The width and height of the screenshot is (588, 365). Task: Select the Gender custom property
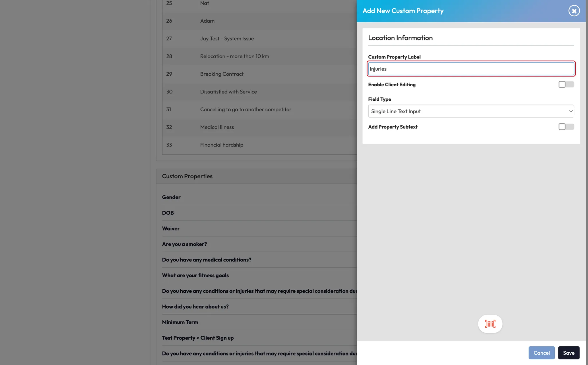171,197
